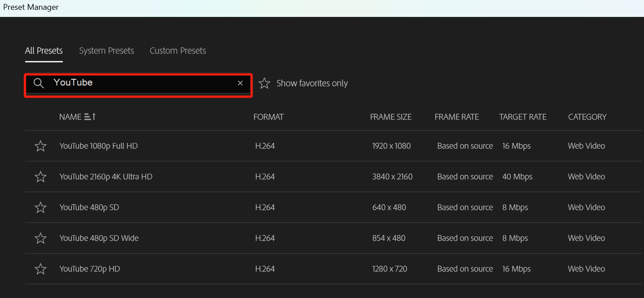The image size is (644, 298).
Task: Select the YouTube 720p HD preset
Action: tap(90, 269)
